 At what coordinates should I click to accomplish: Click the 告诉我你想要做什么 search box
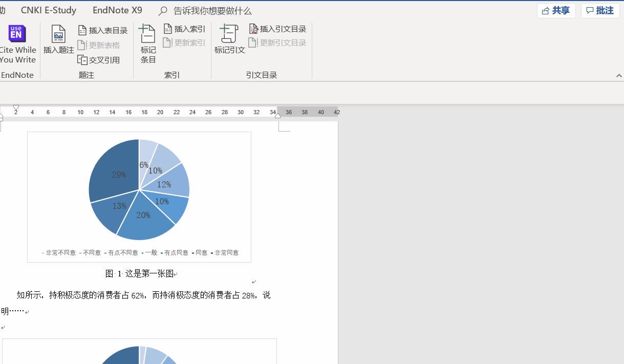(212, 10)
